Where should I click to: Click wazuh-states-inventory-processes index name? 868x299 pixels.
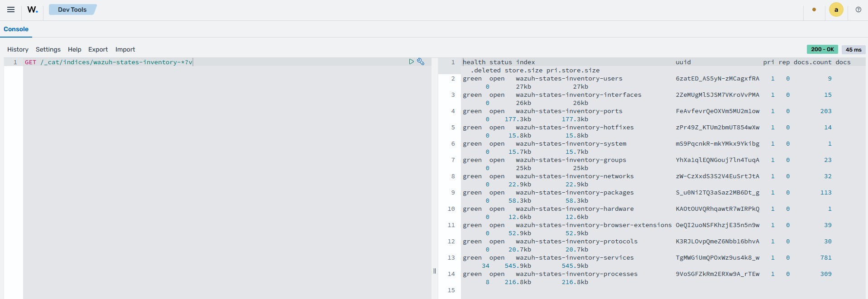[576, 274]
